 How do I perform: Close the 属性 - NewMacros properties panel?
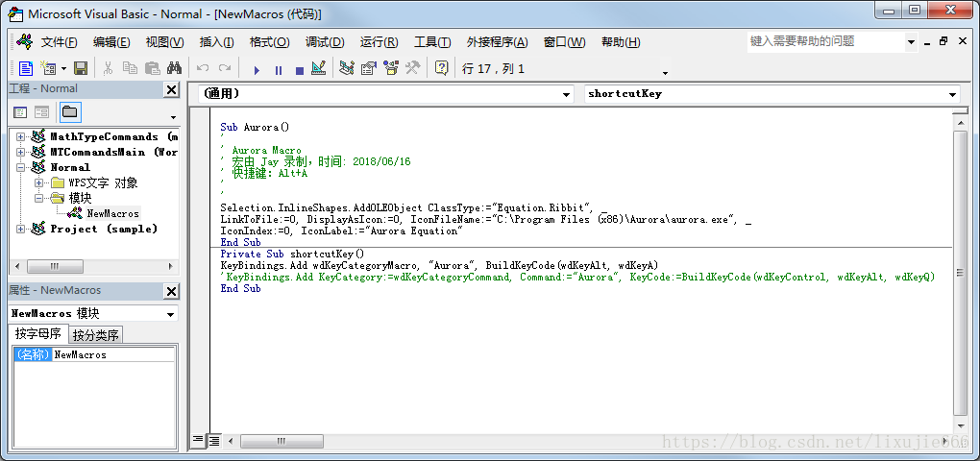coord(171,291)
